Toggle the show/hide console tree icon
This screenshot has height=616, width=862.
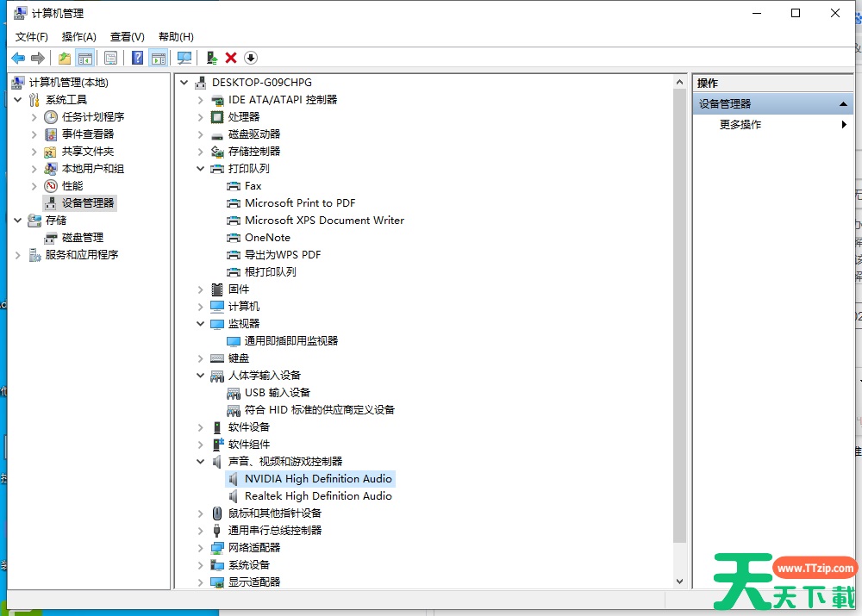click(84, 58)
